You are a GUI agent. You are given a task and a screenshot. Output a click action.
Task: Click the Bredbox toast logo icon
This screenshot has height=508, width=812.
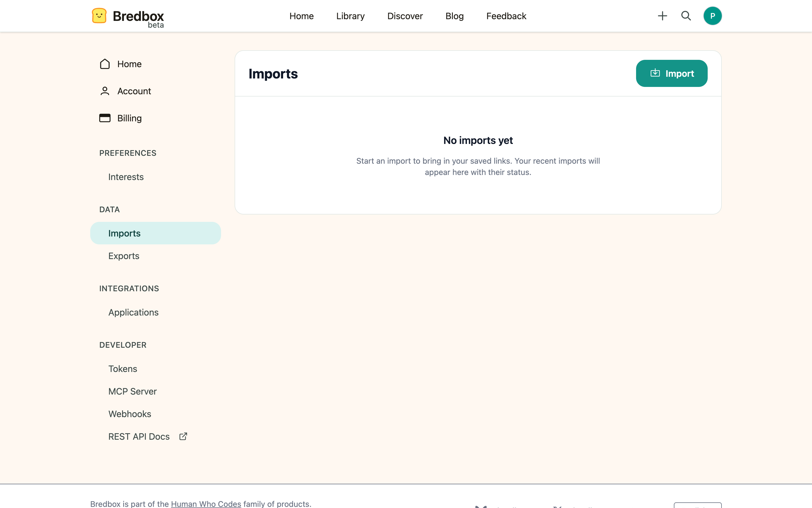click(x=99, y=16)
